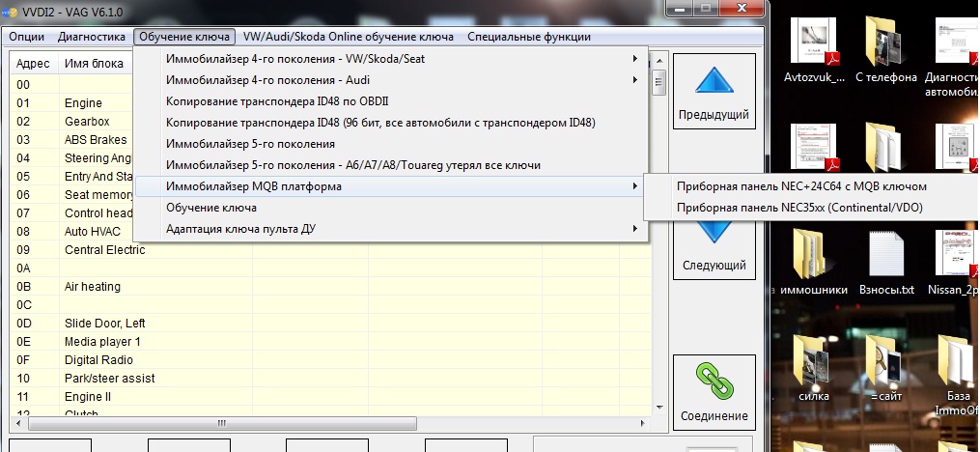Viewport: 980px width, 452px height.
Task: Click the horizontal scrollbar thumb of the list
Action: (222, 423)
